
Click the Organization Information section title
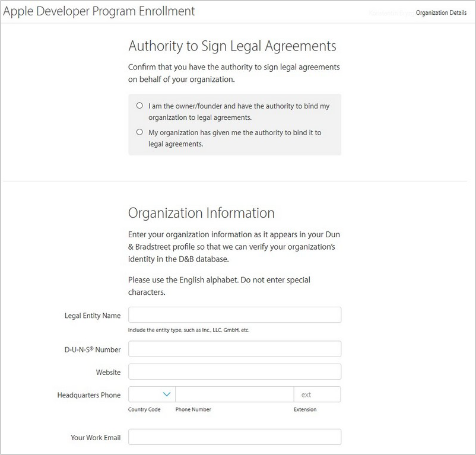click(x=201, y=212)
